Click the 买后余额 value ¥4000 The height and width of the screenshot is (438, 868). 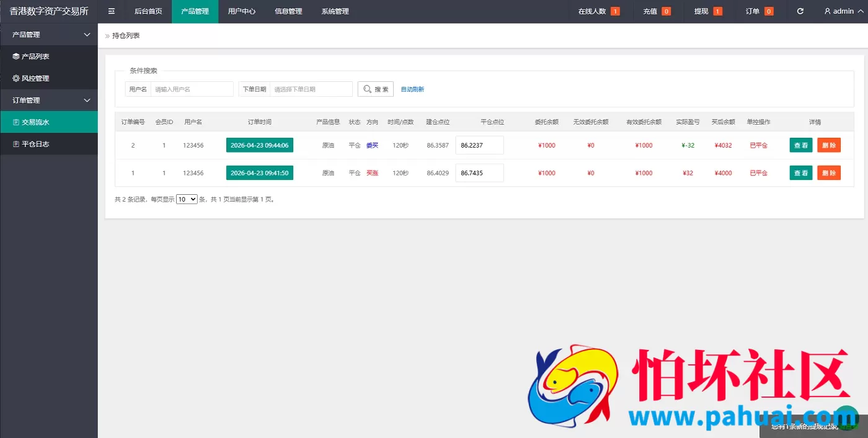click(723, 173)
